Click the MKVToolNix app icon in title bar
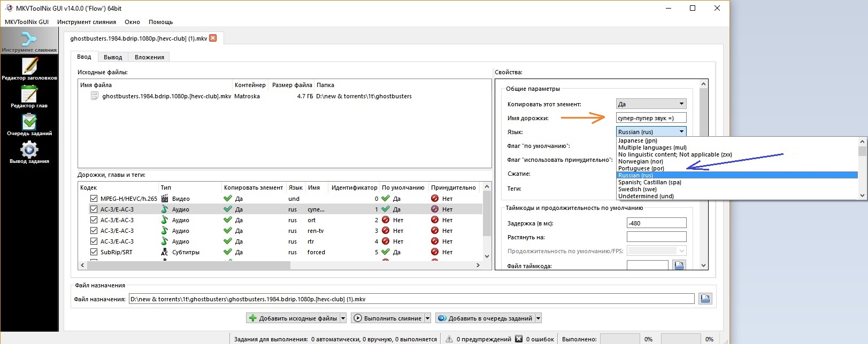Viewport: 868px width, 344px height. coord(9,8)
